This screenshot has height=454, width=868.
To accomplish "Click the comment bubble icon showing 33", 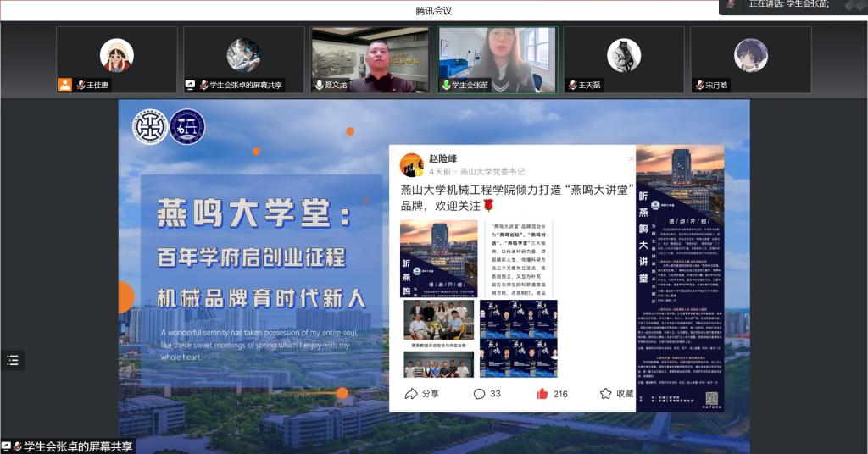I will [x=479, y=394].
